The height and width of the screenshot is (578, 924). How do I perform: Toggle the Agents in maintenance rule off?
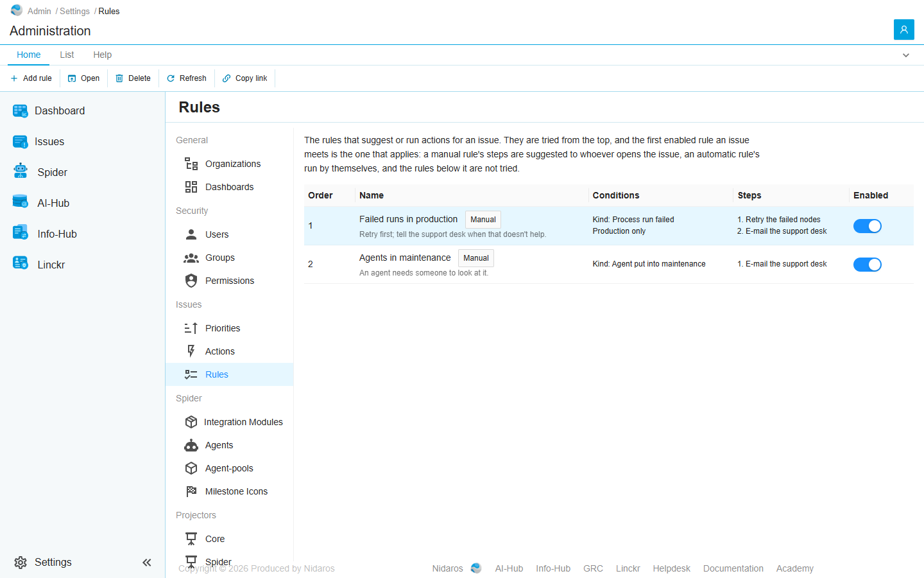pyautogui.click(x=868, y=265)
